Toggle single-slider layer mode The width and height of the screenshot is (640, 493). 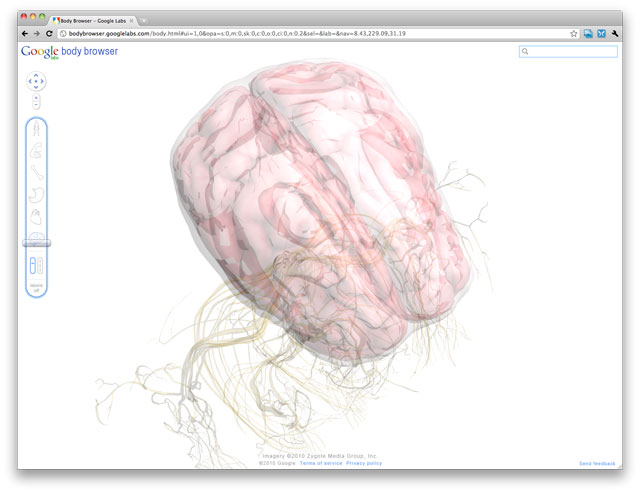32,265
